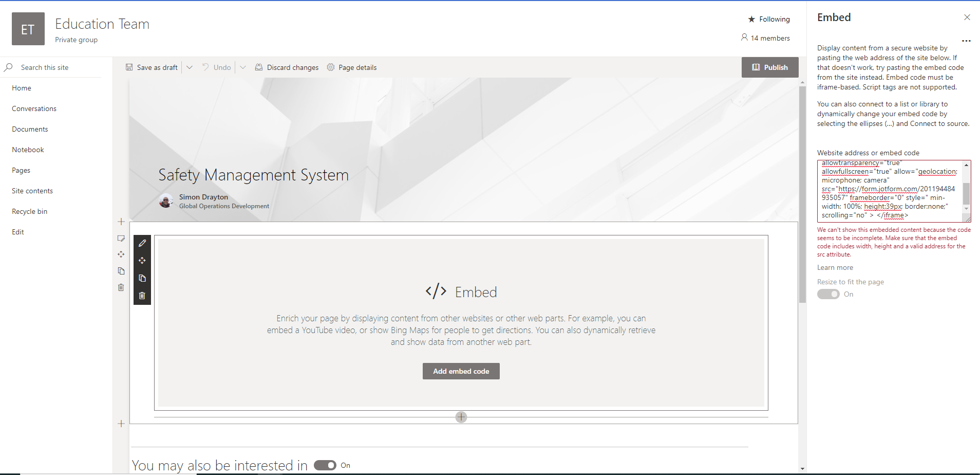This screenshot has width=980, height=475.
Task: Click the Publish button
Action: click(x=769, y=67)
